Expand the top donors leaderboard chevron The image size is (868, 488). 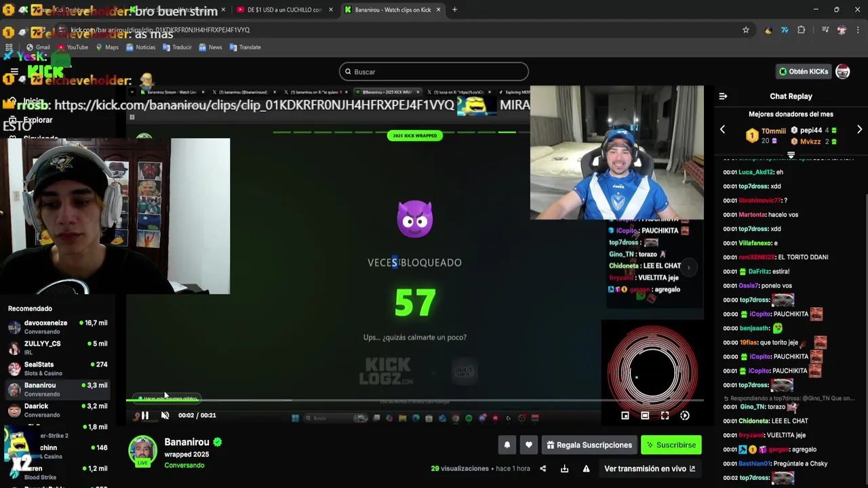point(791,155)
